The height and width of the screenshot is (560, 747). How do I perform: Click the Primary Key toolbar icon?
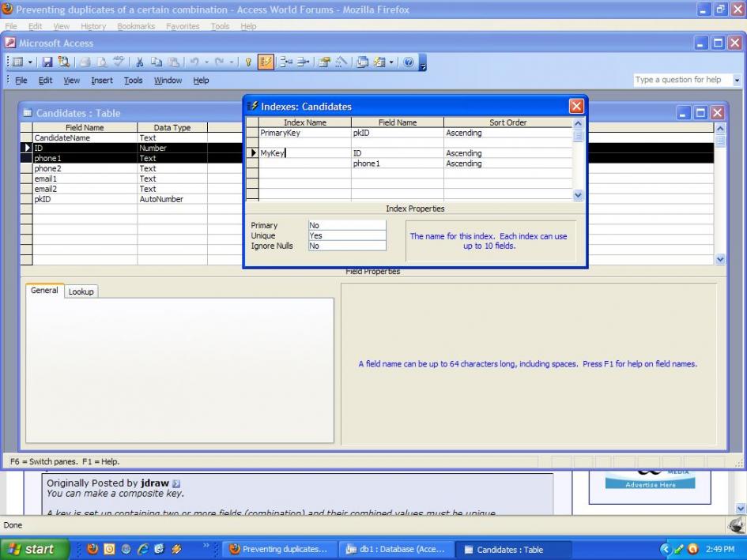(x=247, y=62)
